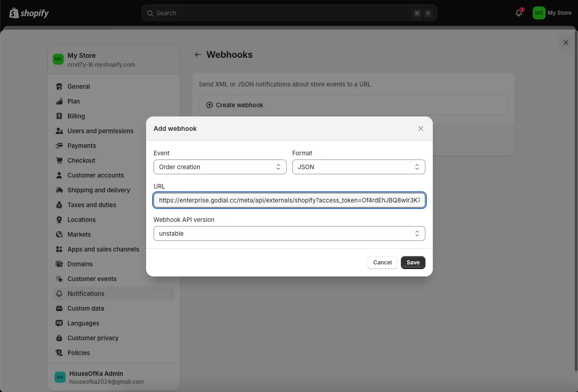The height and width of the screenshot is (392, 578).
Task: Go to Users and permissions settings
Action: click(x=100, y=131)
